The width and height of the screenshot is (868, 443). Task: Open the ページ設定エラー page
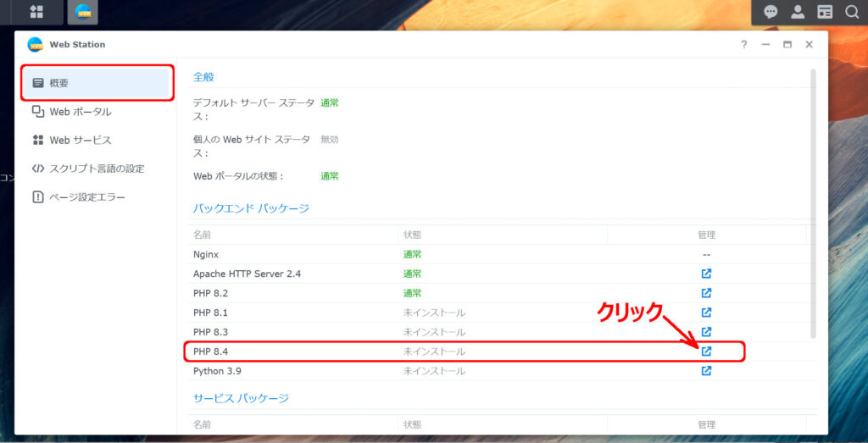(86, 197)
